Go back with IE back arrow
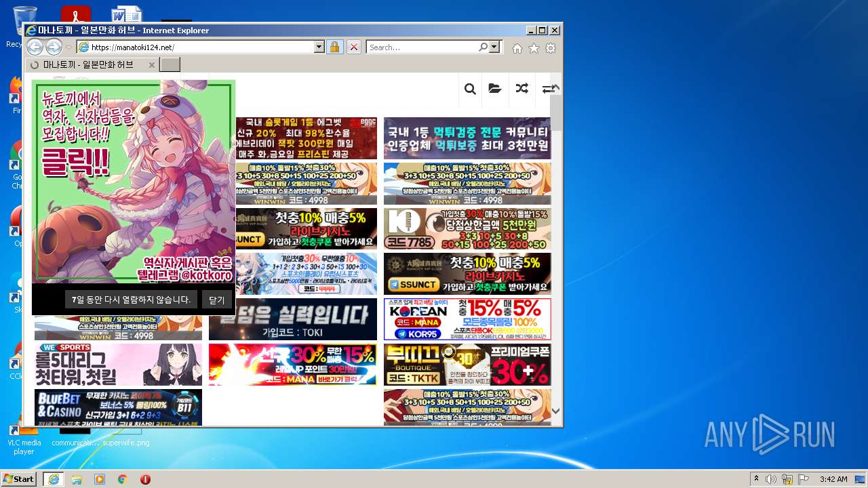Screen dimensions: 868x488 tap(35, 47)
